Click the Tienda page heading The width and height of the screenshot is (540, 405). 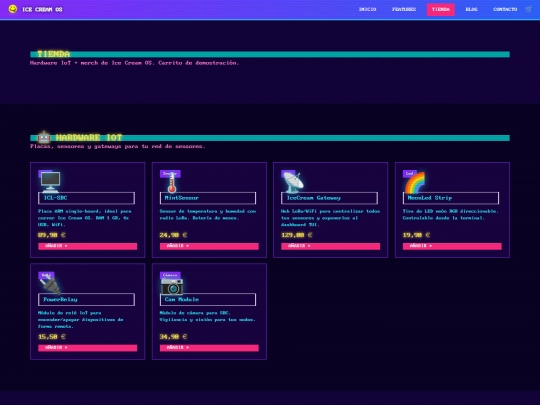point(54,54)
